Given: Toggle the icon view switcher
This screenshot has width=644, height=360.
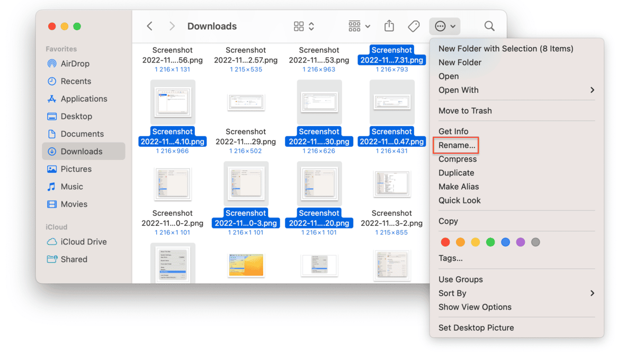Looking at the screenshot, I should point(304,26).
